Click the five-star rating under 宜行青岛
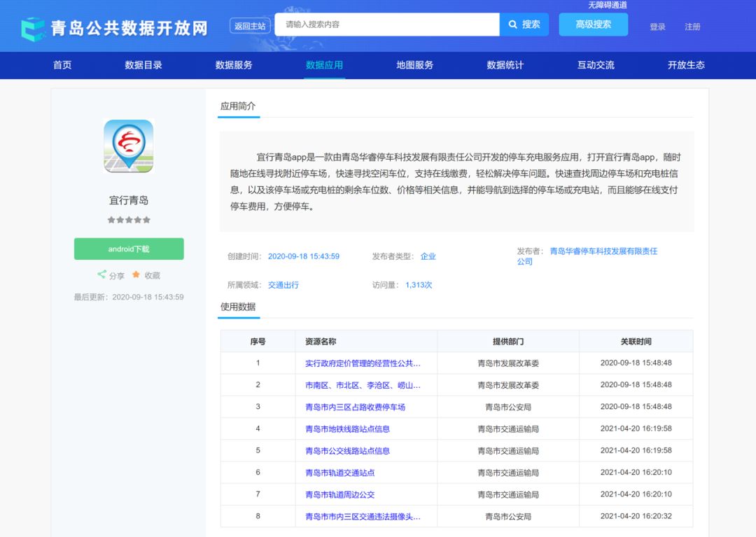756x537 pixels. click(x=129, y=220)
